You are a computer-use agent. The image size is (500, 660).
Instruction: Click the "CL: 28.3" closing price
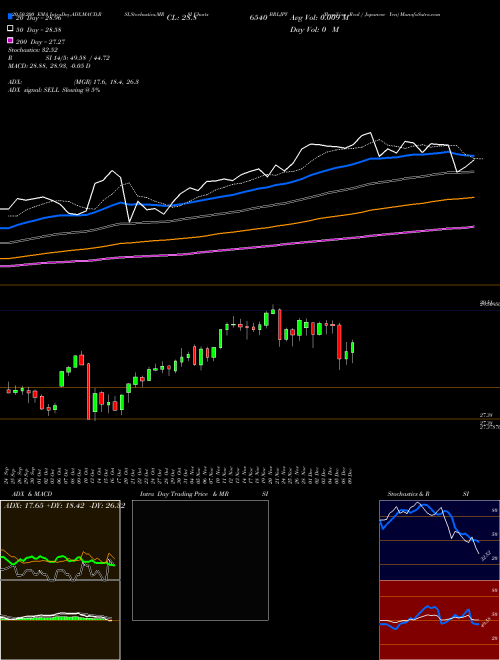coord(181,18)
